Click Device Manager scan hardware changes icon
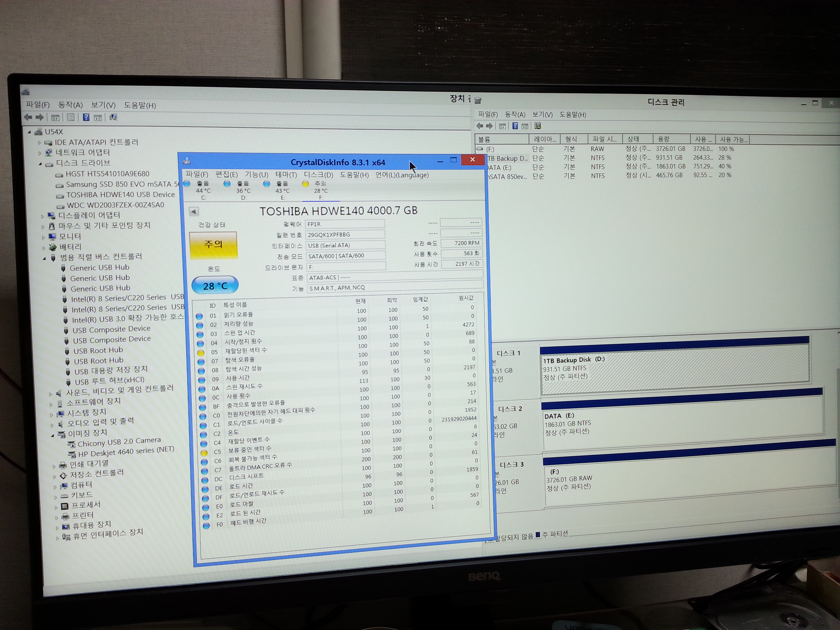Image resolution: width=840 pixels, height=630 pixels. click(113, 117)
